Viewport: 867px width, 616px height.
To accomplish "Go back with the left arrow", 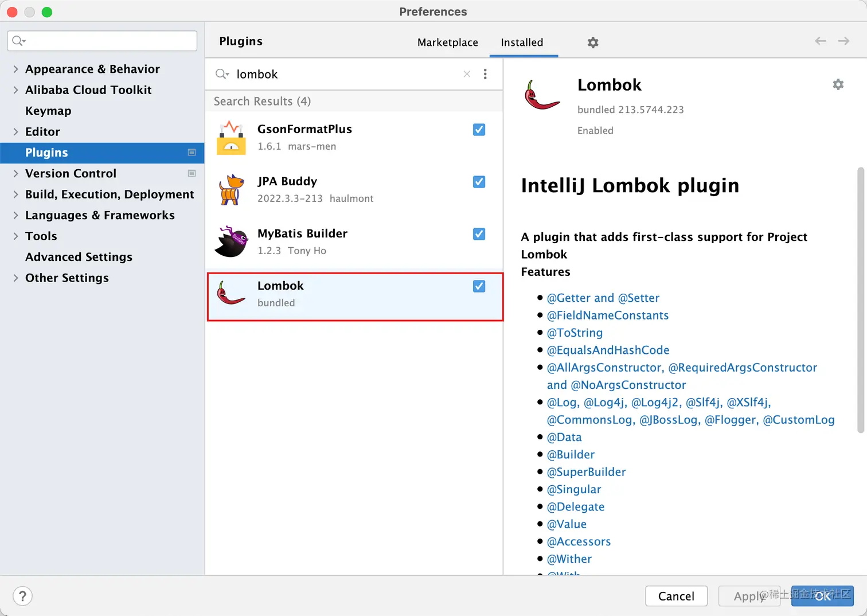I will pos(821,41).
